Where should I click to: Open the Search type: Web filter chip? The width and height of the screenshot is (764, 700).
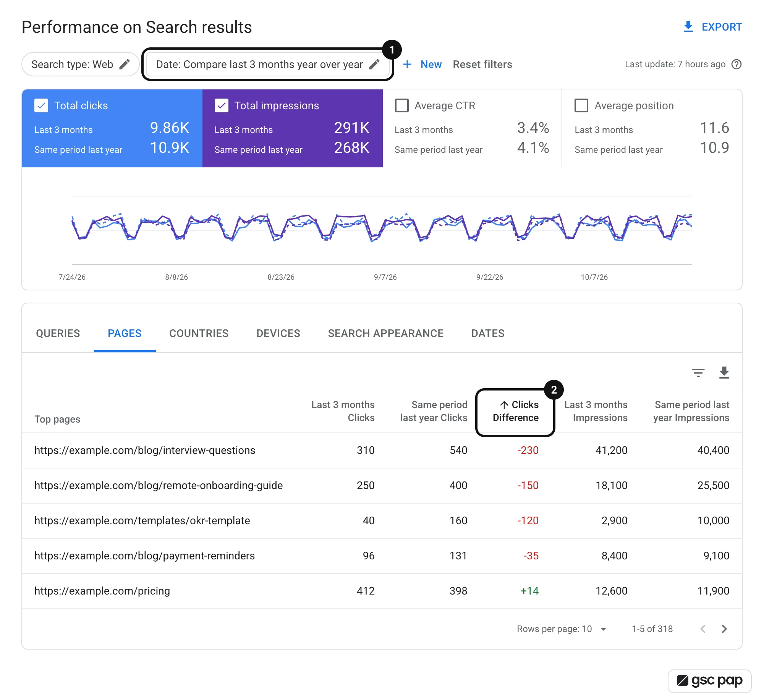pos(80,64)
